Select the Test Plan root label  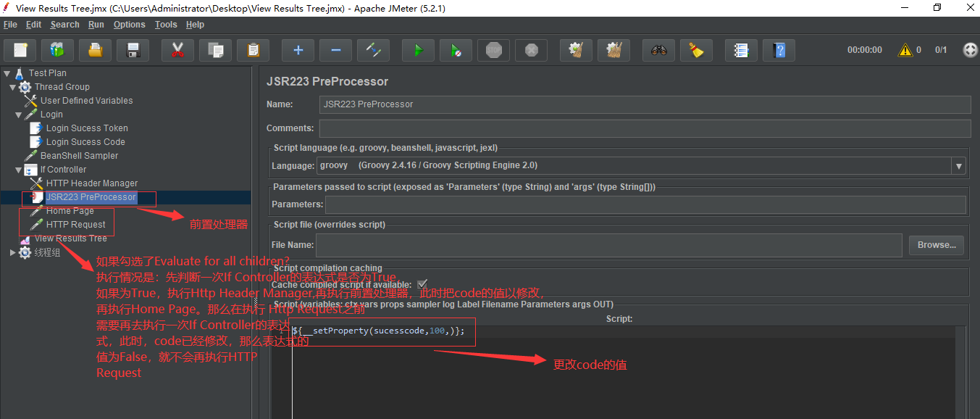click(x=48, y=73)
